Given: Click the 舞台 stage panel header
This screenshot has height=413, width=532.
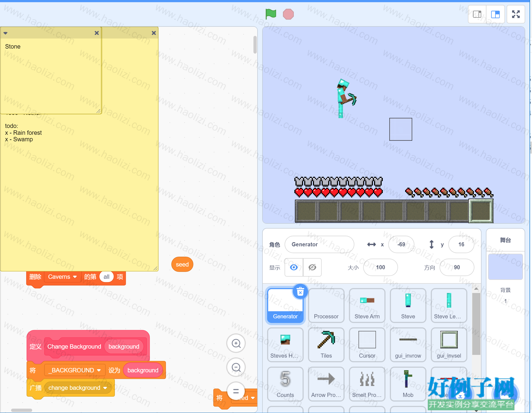Looking at the screenshot, I should [x=505, y=240].
